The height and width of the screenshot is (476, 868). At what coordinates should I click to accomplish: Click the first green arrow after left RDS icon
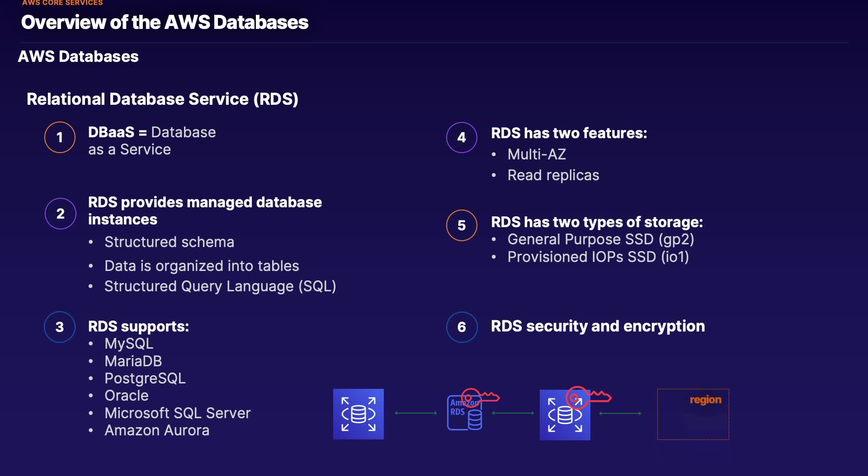coord(416,413)
